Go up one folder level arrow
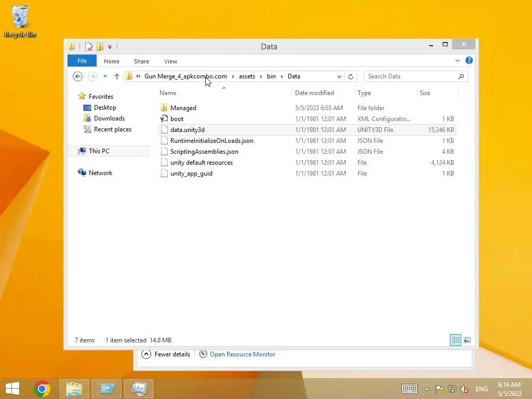532x399 pixels. (117, 76)
